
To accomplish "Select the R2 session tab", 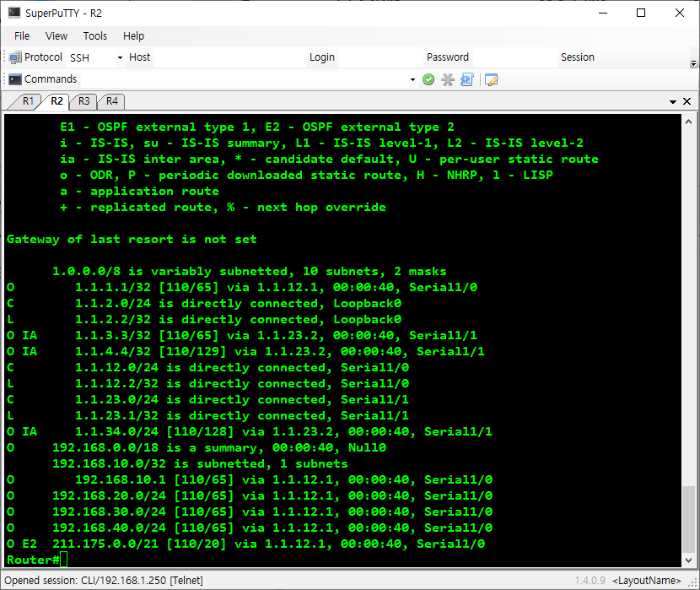I will [57, 101].
